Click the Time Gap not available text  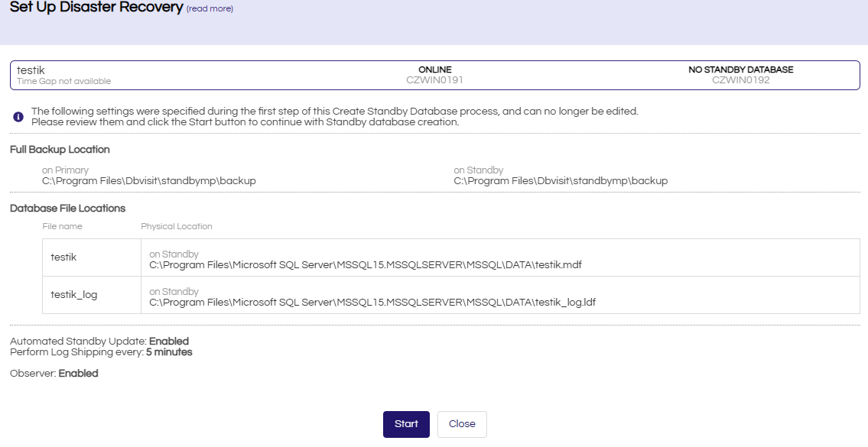[63, 82]
